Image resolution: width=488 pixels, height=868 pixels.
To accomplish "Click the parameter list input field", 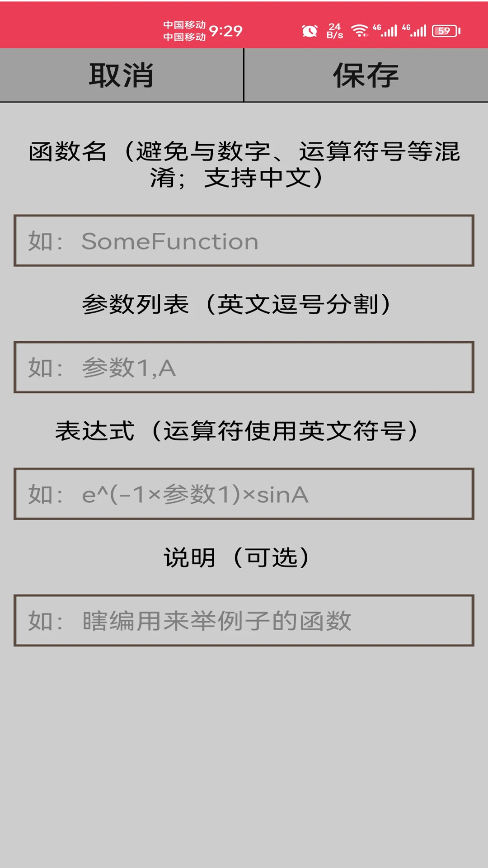I will pyautogui.click(x=244, y=367).
